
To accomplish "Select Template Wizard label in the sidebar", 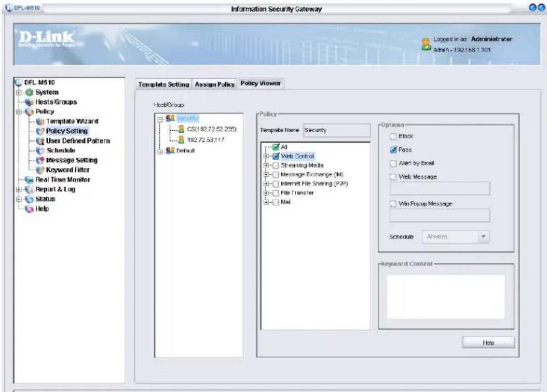I will point(72,121).
